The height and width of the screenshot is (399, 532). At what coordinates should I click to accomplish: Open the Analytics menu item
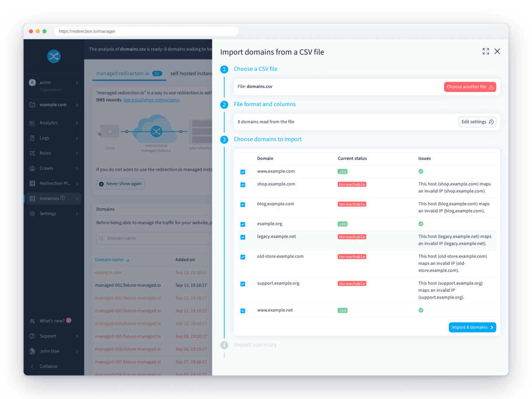54,123
